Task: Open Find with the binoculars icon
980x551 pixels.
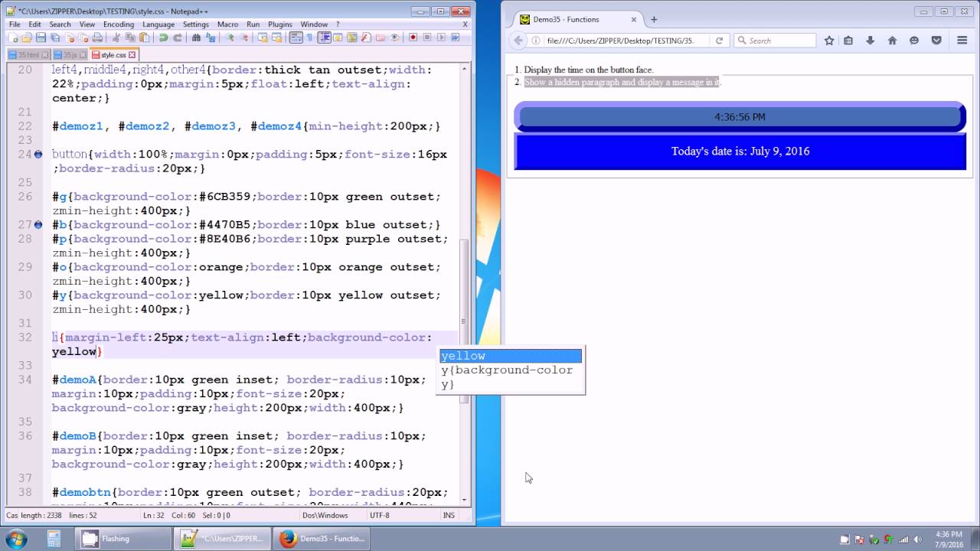Action: 196,37
